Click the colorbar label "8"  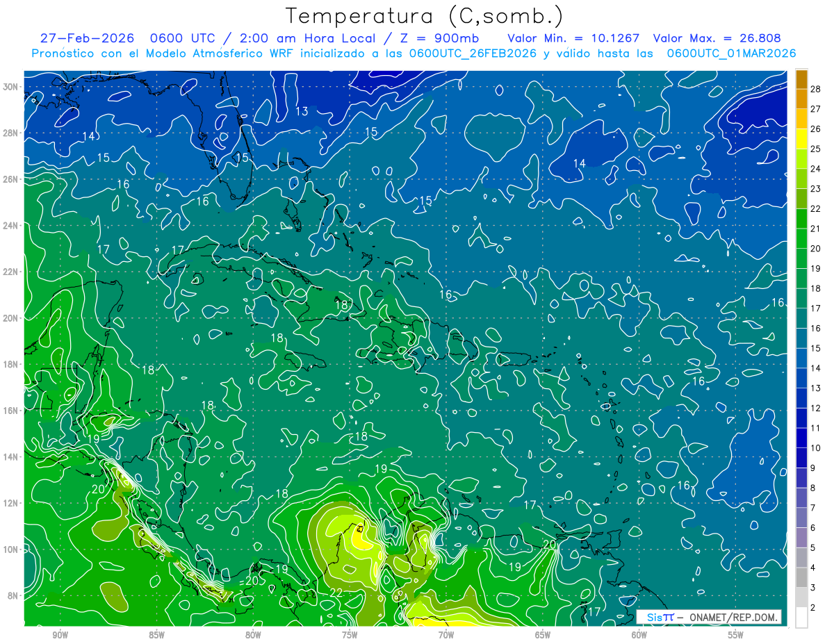point(813,488)
